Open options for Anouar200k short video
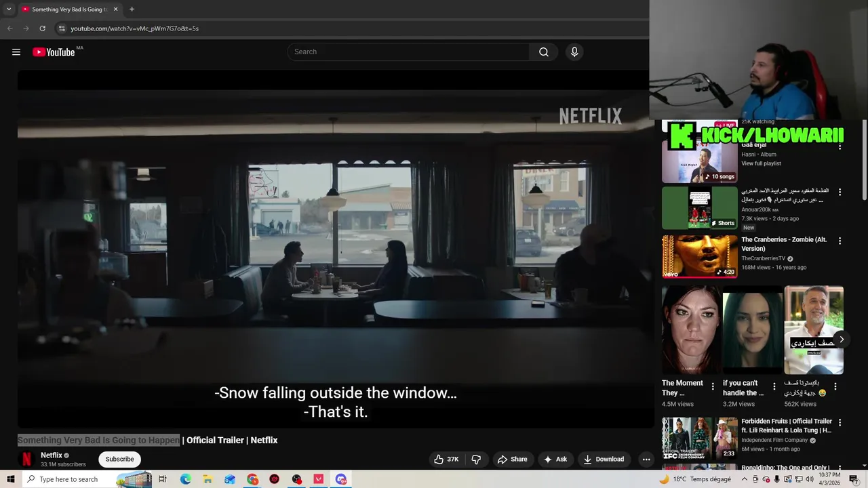Viewport: 868px width, 488px height. (x=840, y=192)
